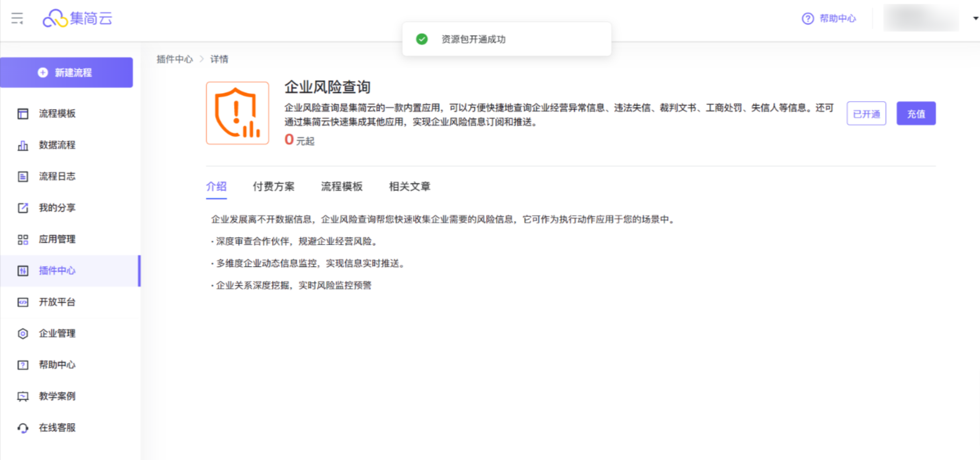Screen dimensions: 980x460
Task: Click the 数据流程 bar chart icon
Action: coord(23,145)
